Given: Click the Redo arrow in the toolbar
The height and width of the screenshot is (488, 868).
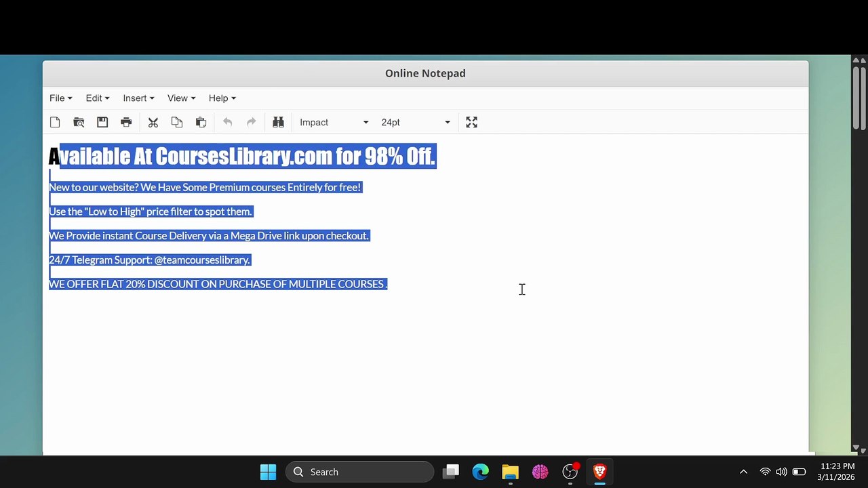Looking at the screenshot, I should (252, 122).
